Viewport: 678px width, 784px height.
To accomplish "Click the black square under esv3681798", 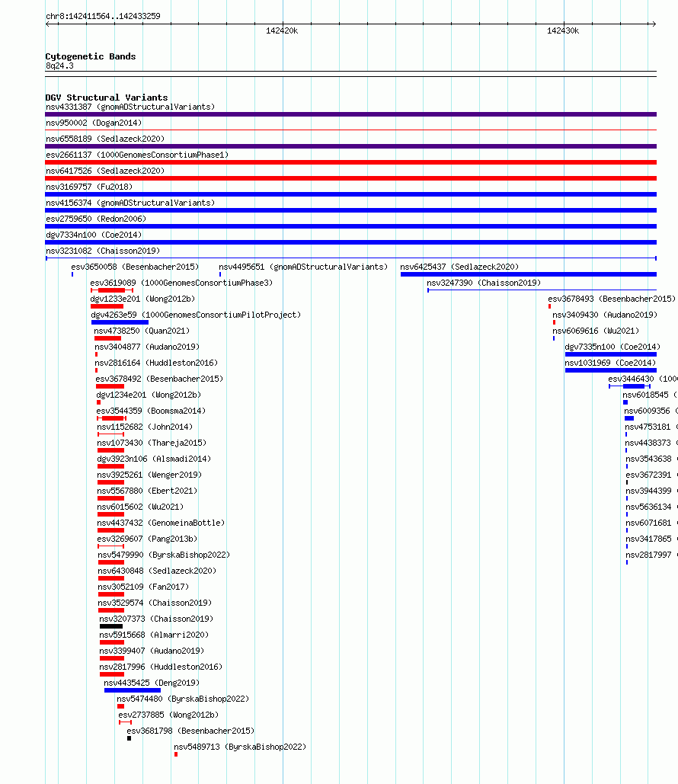I will pos(129,738).
